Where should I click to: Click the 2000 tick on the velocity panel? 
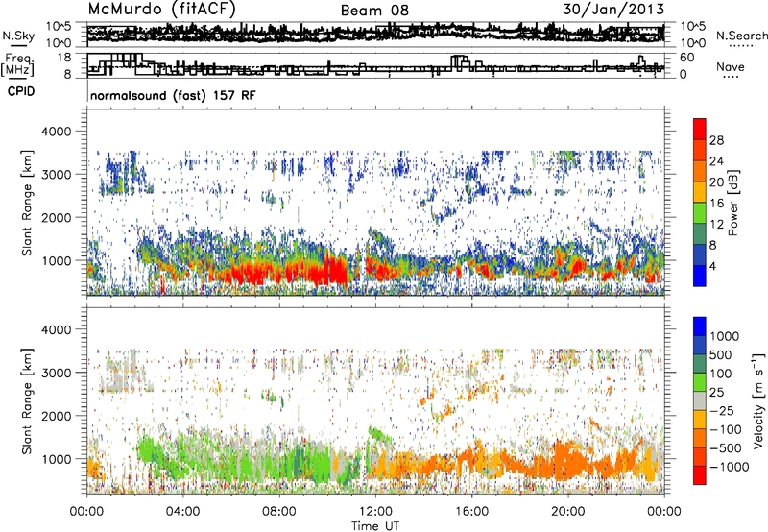[x=56, y=416]
